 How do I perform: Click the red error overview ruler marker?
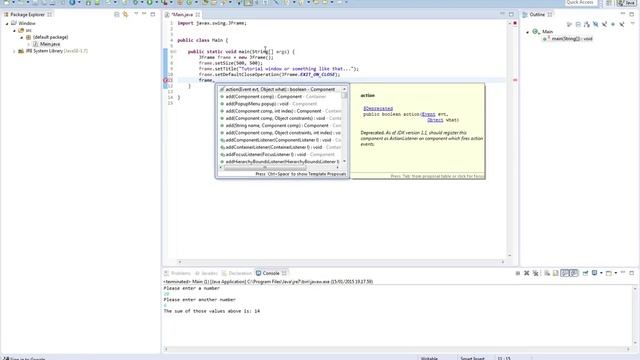tap(515, 80)
